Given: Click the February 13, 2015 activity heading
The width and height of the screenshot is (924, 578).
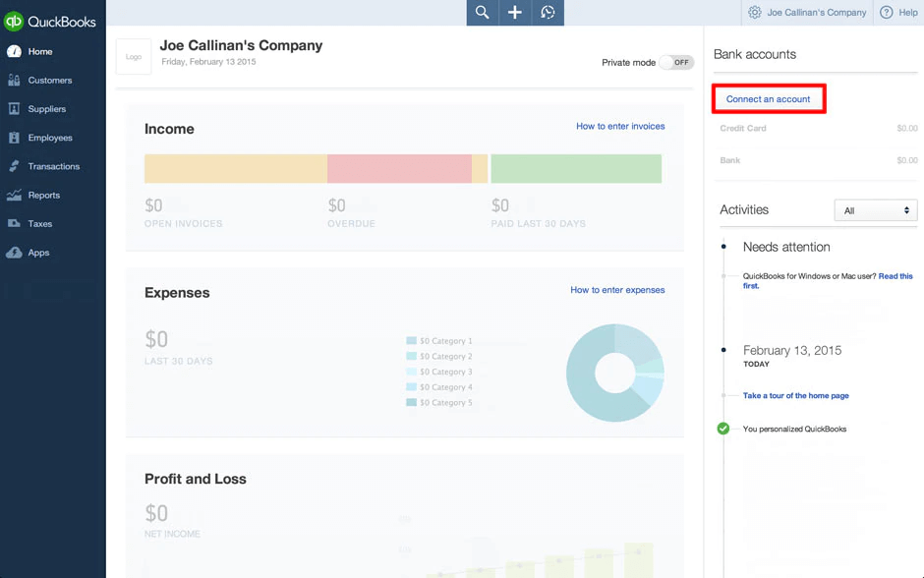Looking at the screenshot, I should [792, 351].
